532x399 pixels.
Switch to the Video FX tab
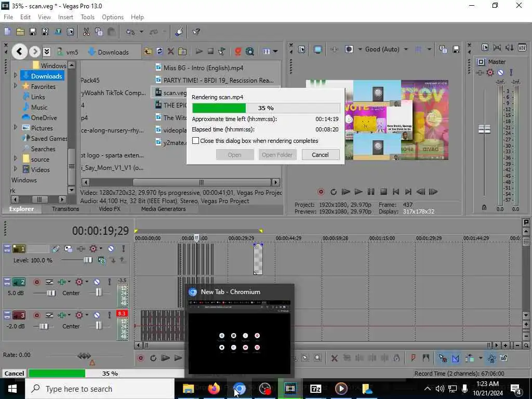[110, 209]
